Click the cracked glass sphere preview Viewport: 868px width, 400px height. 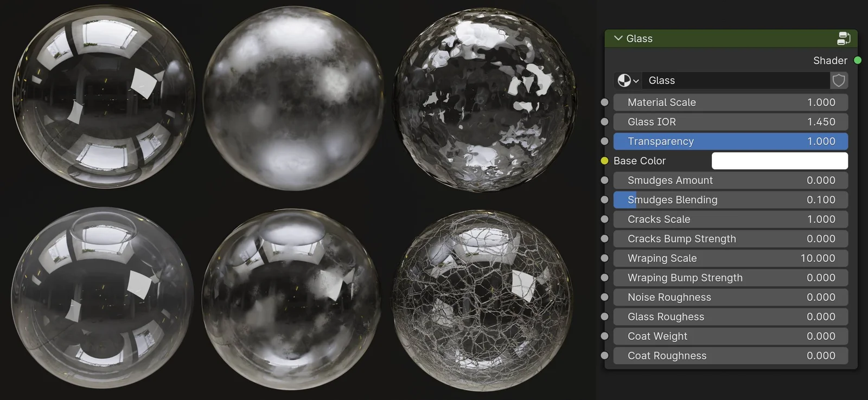[482, 301]
